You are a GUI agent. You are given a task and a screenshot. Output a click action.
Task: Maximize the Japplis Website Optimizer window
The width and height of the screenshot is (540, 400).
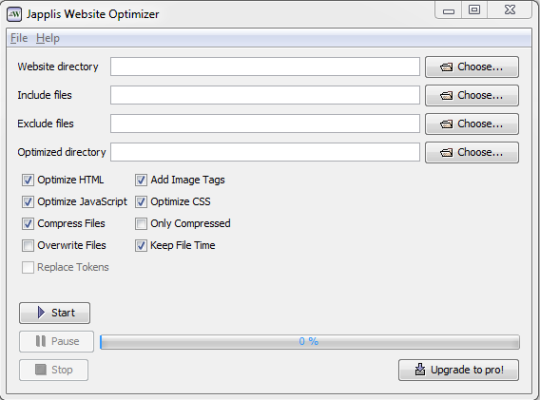point(475,10)
